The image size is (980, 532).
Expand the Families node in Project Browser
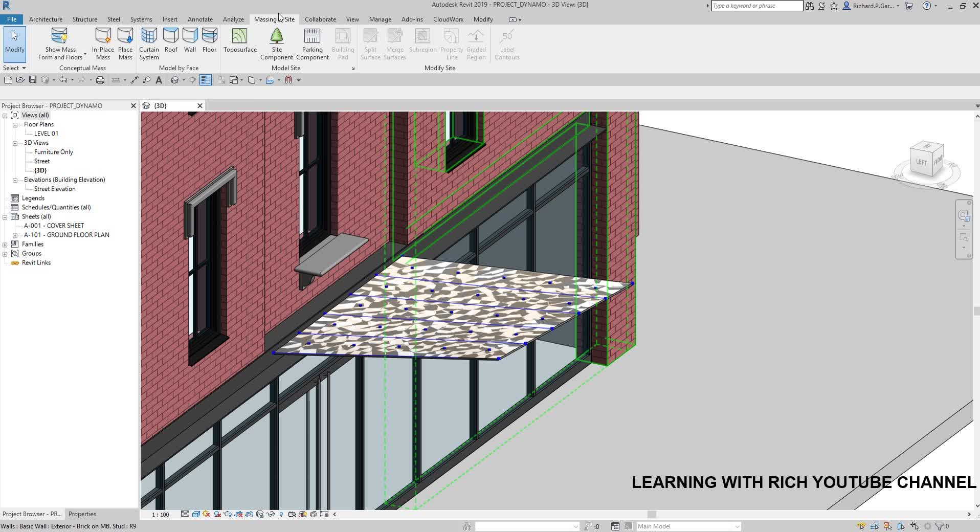tap(5, 245)
